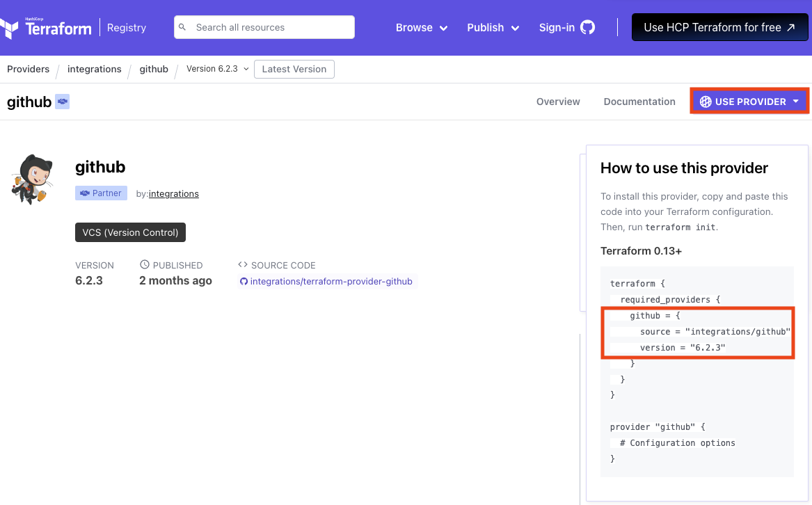Click the GitHub icon in source link
Screen dimensions: 812x505
(244, 281)
